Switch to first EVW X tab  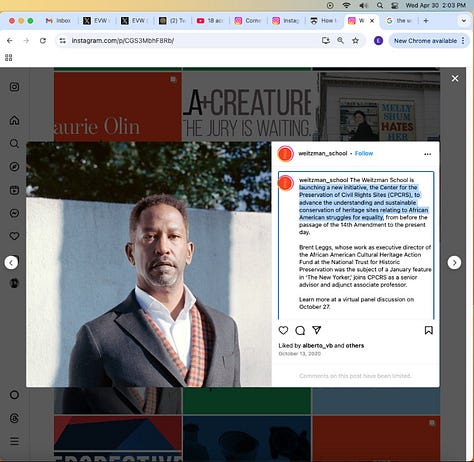click(x=97, y=21)
